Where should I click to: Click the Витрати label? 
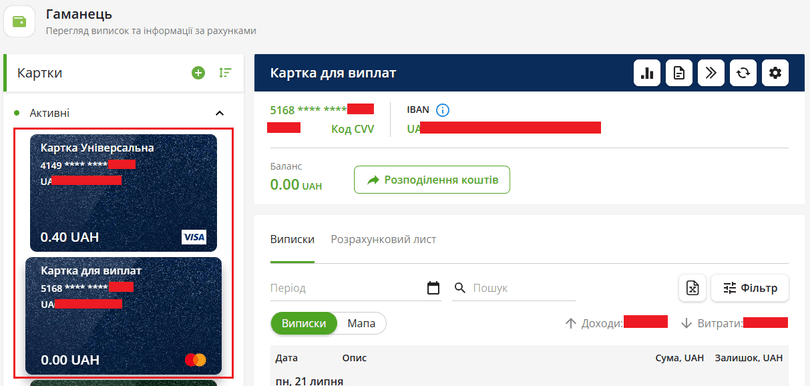(x=720, y=323)
